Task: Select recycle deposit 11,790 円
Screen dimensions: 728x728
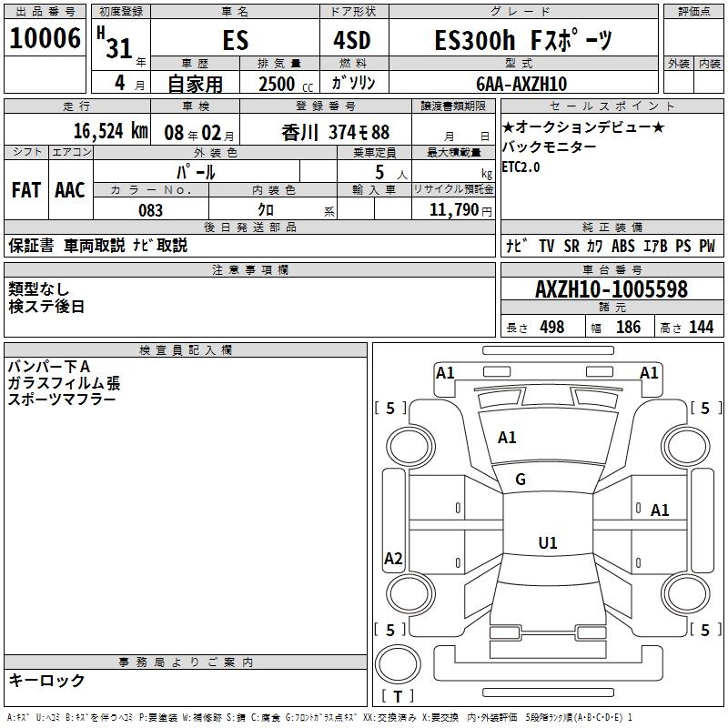Action: tap(460, 210)
